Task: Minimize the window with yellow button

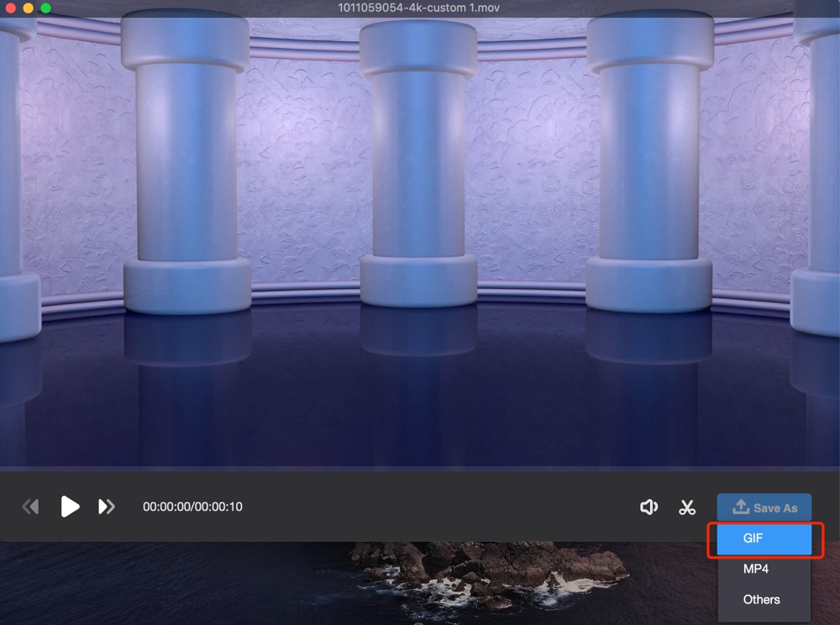Action: 28,8
